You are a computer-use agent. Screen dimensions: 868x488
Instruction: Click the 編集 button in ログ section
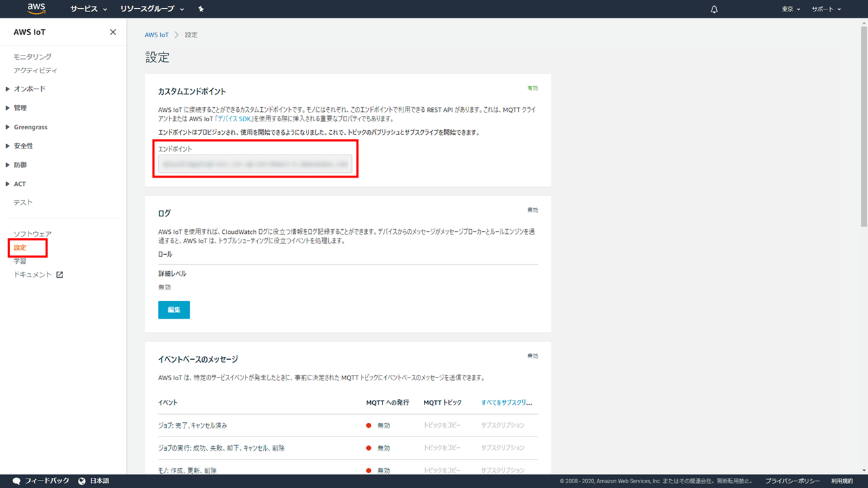[174, 310]
